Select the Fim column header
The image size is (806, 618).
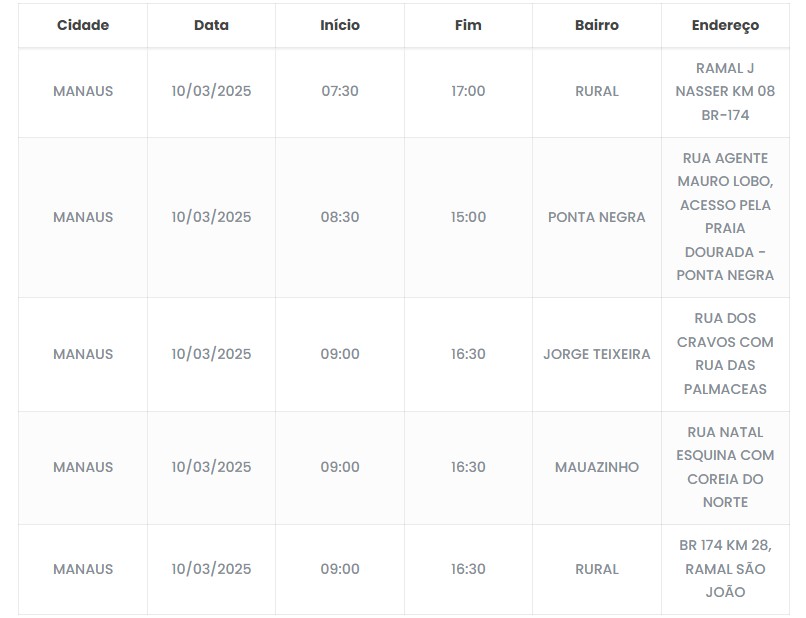pos(468,25)
